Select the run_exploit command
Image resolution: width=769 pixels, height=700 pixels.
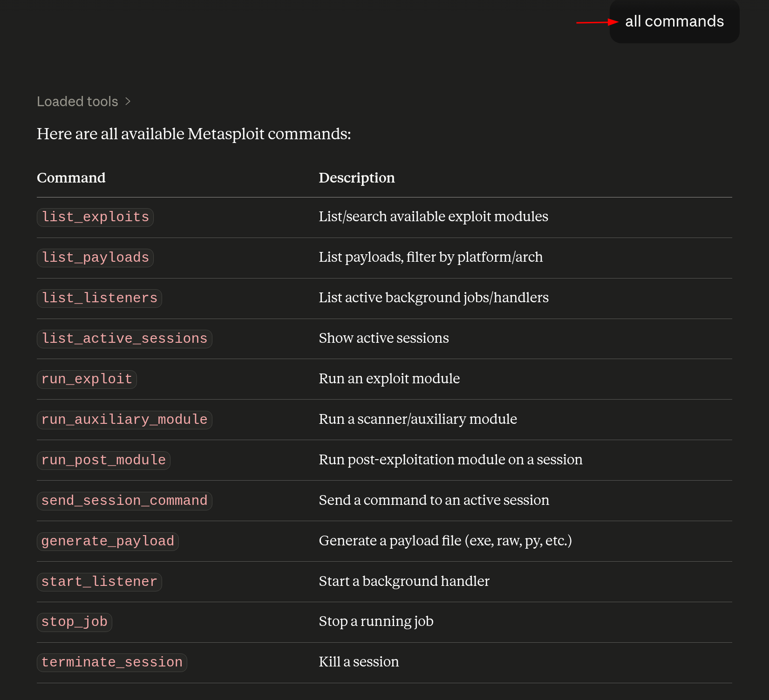87,379
